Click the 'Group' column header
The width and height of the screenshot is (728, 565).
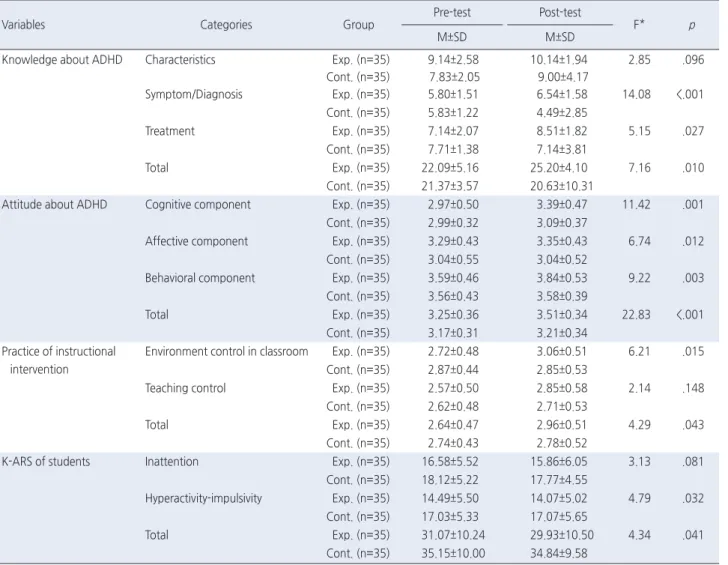(358, 25)
